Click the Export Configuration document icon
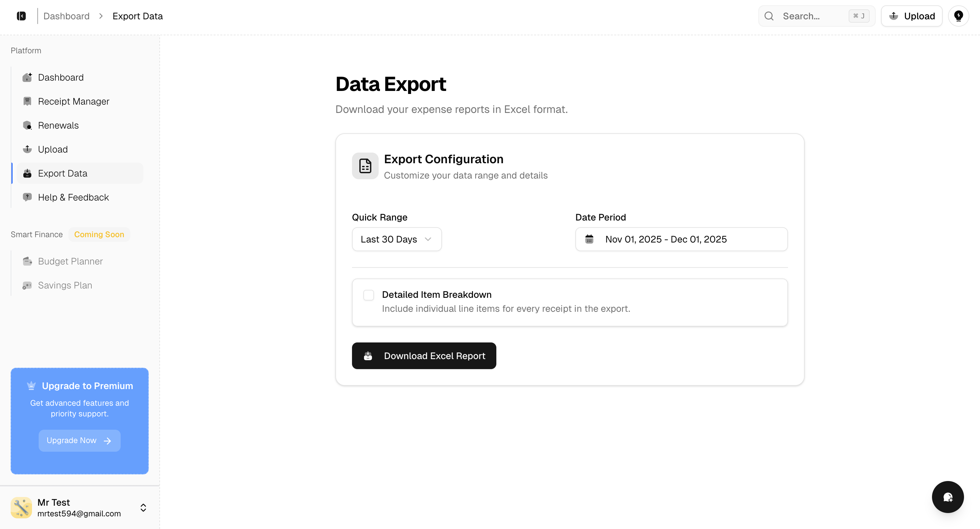 (365, 166)
